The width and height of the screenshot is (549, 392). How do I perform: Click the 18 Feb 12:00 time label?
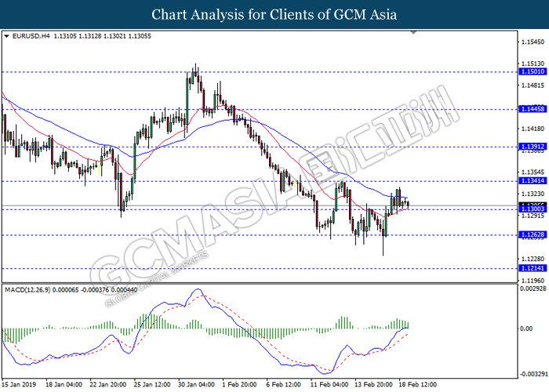(418, 384)
